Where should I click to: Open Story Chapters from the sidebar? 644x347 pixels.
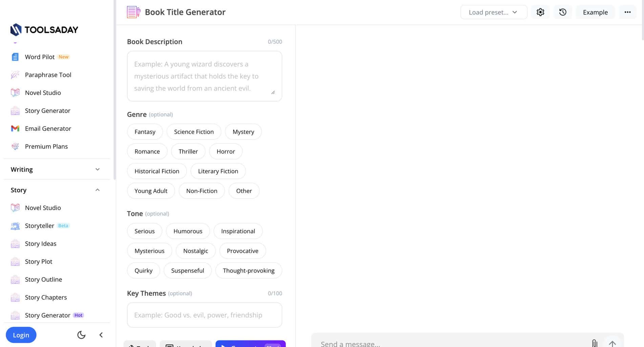point(46,297)
